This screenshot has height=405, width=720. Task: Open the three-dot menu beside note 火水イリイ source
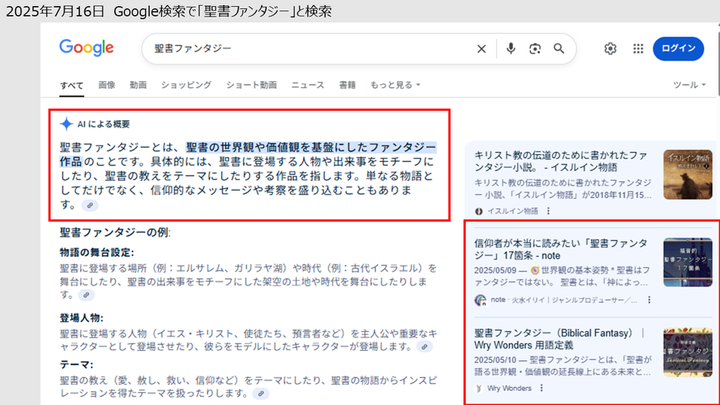(649, 300)
